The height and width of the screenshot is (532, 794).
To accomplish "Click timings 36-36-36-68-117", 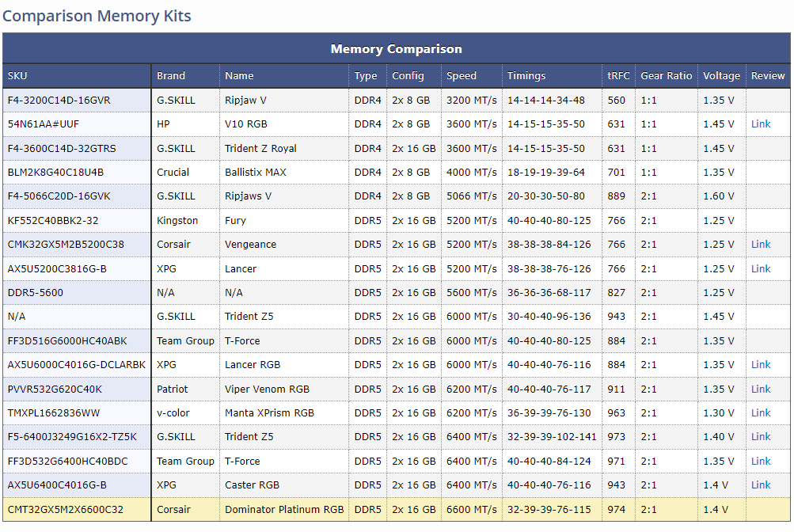I will coord(549,293).
